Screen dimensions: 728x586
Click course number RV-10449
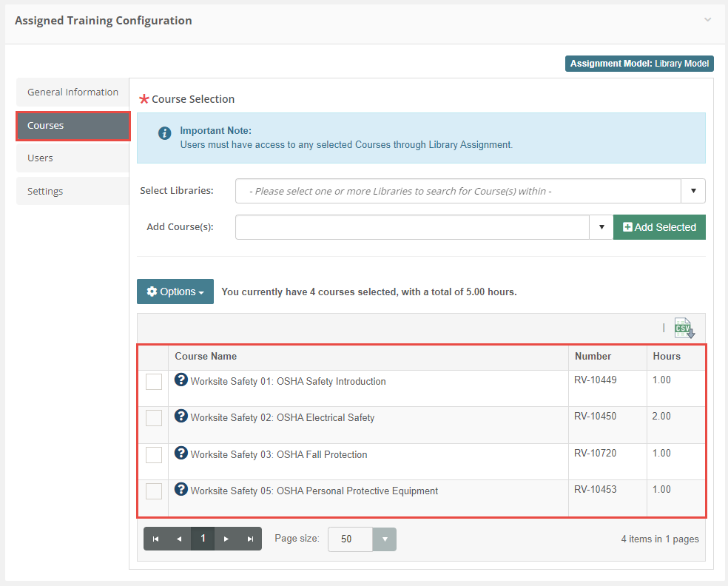pyautogui.click(x=596, y=380)
